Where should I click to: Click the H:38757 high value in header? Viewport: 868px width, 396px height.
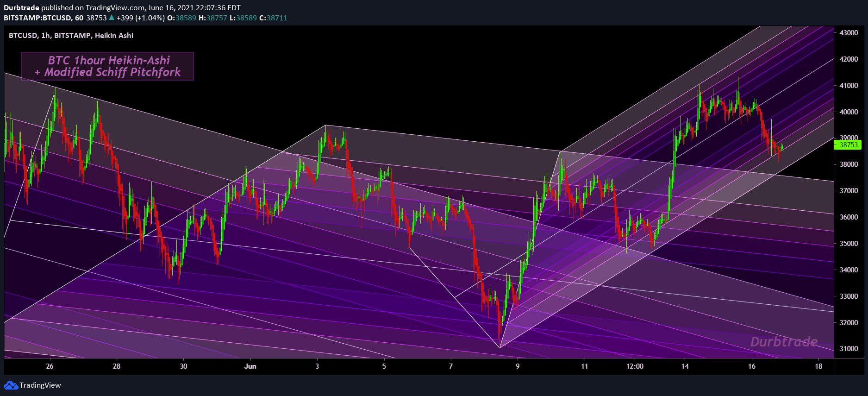click(x=213, y=18)
